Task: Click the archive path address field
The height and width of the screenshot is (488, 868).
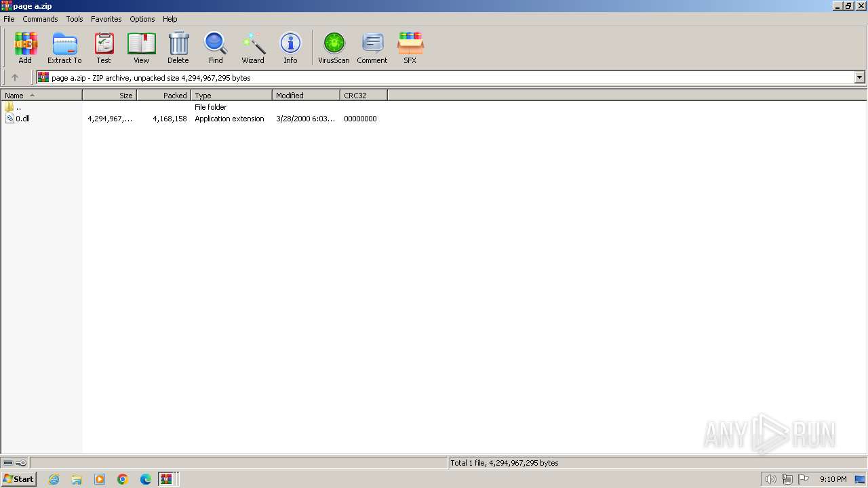Action: tap(446, 77)
